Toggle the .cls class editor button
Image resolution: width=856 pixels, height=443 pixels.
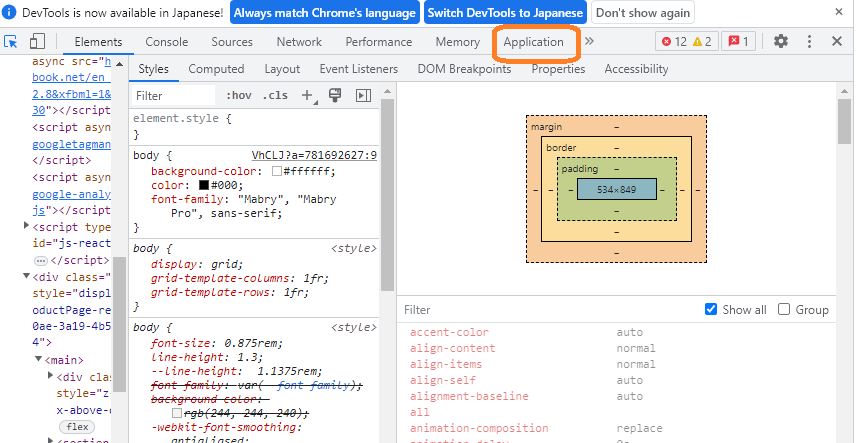coord(275,96)
